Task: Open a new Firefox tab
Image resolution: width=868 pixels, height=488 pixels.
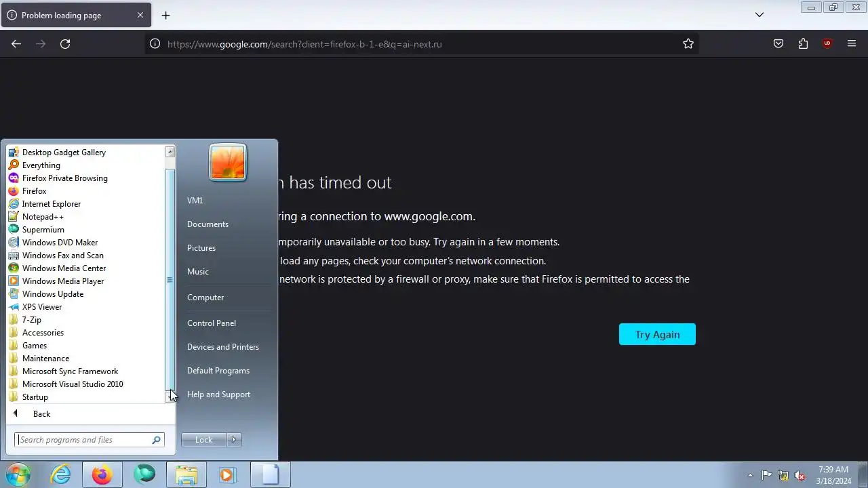Action: [x=165, y=15]
